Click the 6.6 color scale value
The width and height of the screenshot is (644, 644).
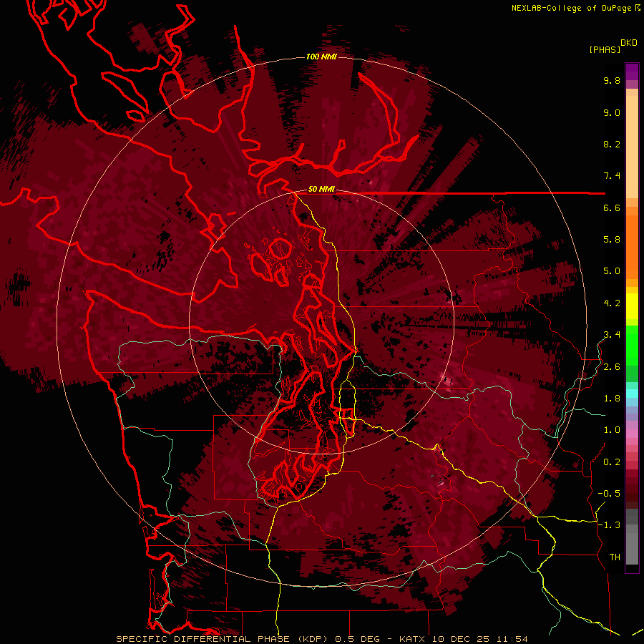tap(612, 208)
